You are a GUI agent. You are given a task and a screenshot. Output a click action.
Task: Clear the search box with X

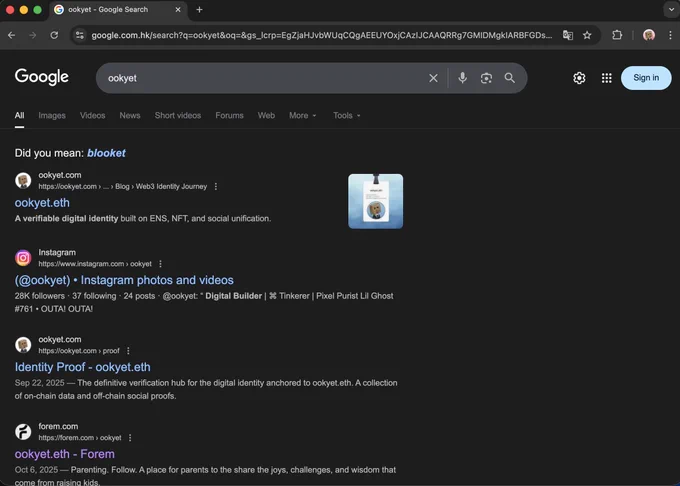coord(433,78)
